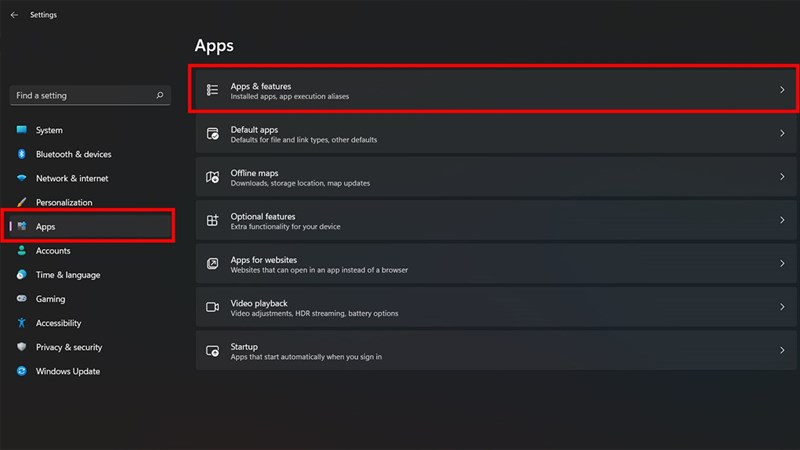The height and width of the screenshot is (450, 800).
Task: Open Bluetooth & devices settings
Action: pyautogui.click(x=90, y=154)
